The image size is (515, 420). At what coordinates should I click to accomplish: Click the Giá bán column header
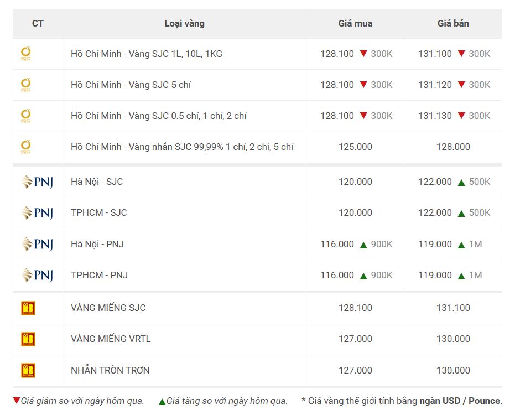(x=453, y=23)
